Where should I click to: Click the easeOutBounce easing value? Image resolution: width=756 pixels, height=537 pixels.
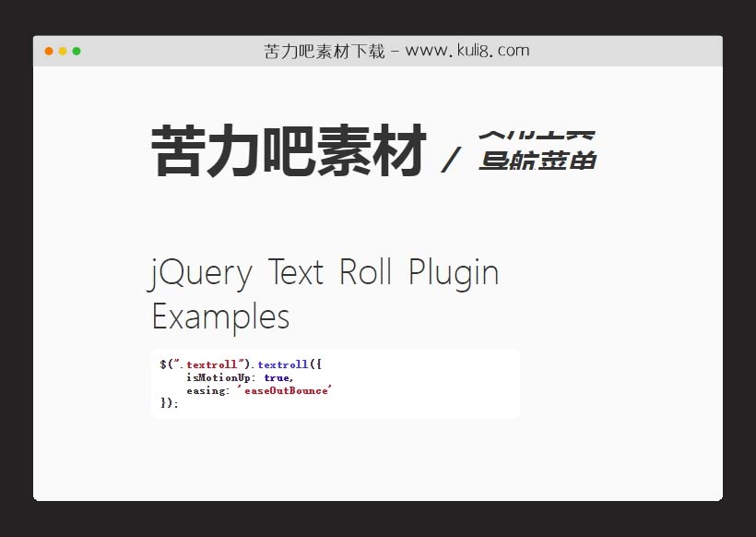click(286, 389)
